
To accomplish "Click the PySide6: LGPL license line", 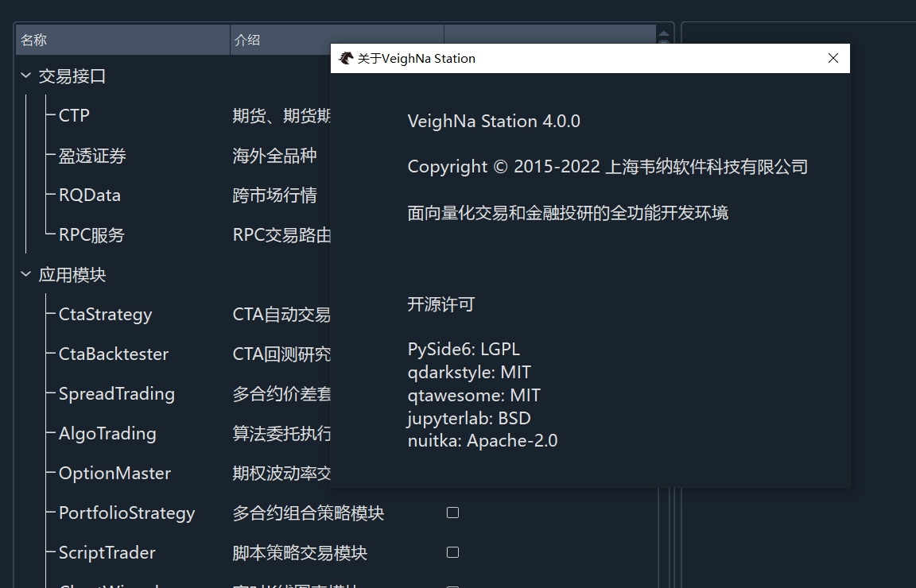I will (x=464, y=349).
